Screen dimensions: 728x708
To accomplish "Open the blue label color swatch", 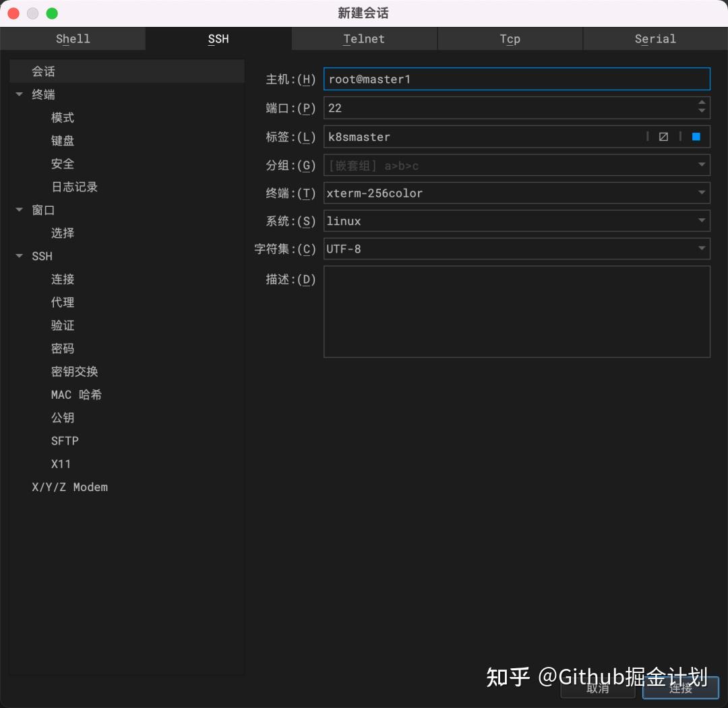I will [696, 137].
